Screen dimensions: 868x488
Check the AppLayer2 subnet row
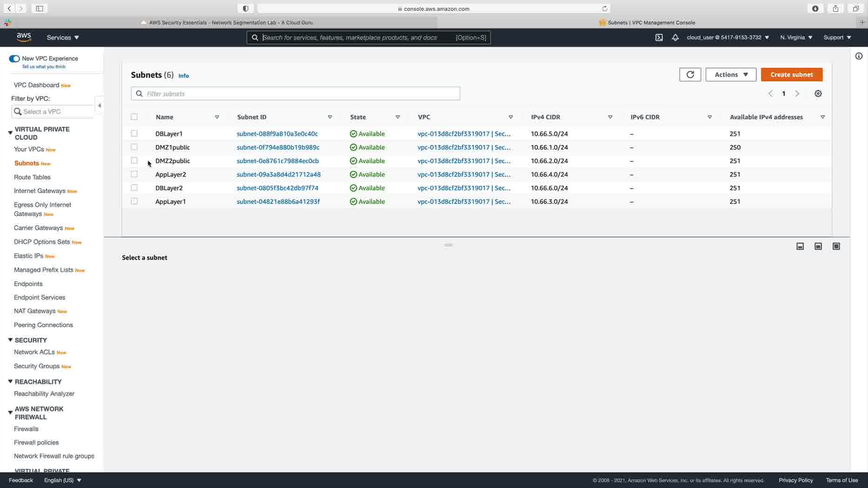[134, 174]
